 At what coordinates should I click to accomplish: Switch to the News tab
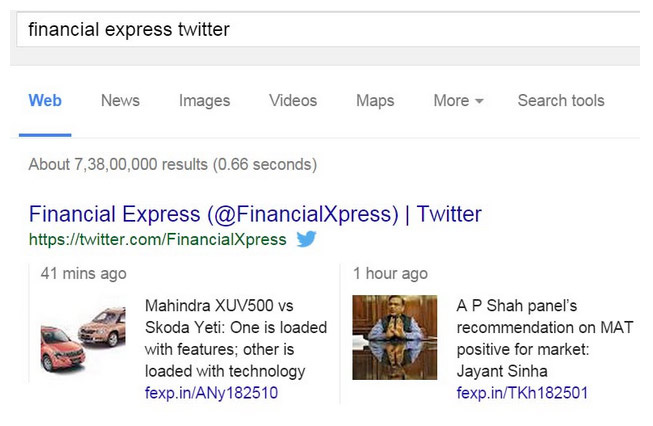coord(120,101)
